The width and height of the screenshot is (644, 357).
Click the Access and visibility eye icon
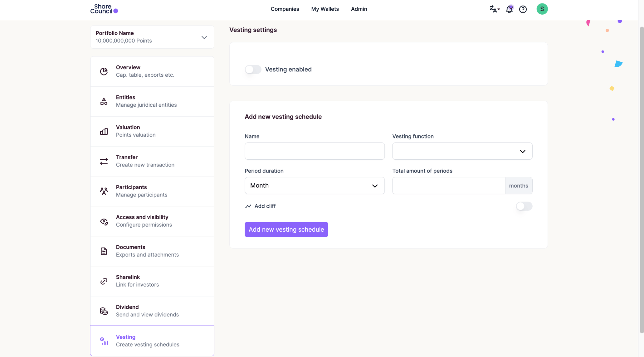[104, 221]
